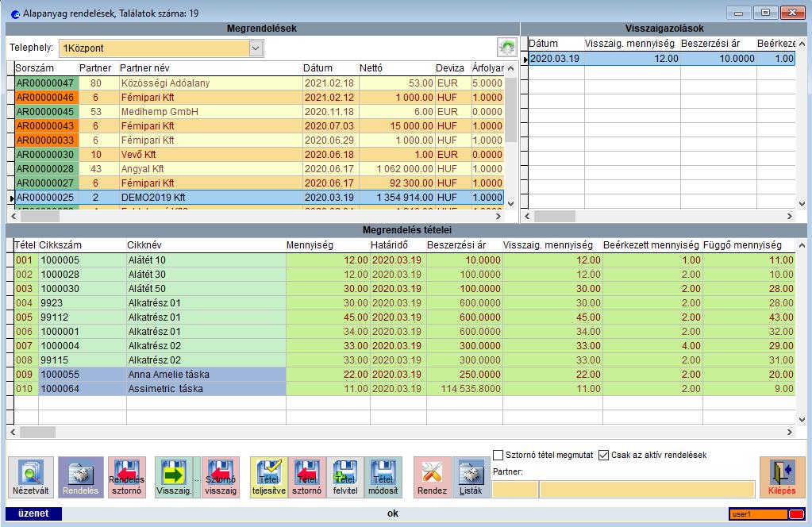812x527 pixels.
Task: Click scroll up arrow of orders list
Action: [510, 68]
